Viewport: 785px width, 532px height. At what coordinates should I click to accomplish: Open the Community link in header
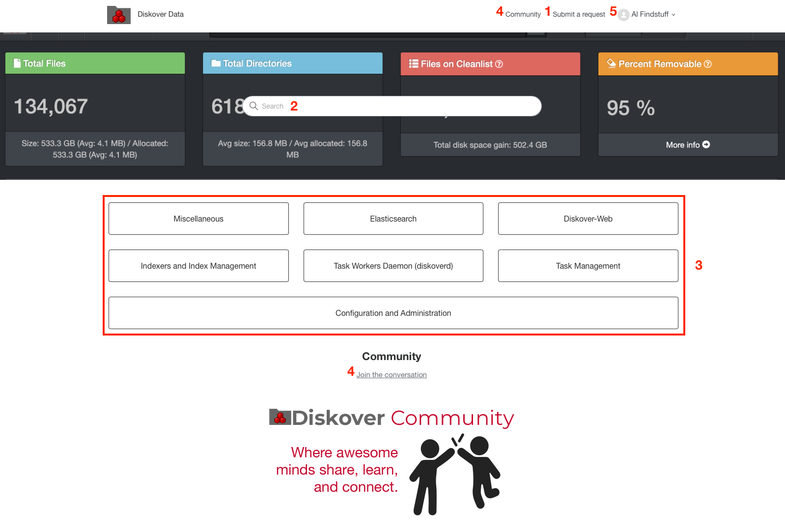(523, 15)
